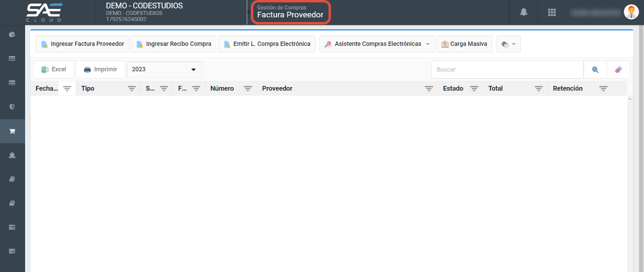Open filter on Fecha column
The width and height of the screenshot is (644, 272).
pos(67,89)
